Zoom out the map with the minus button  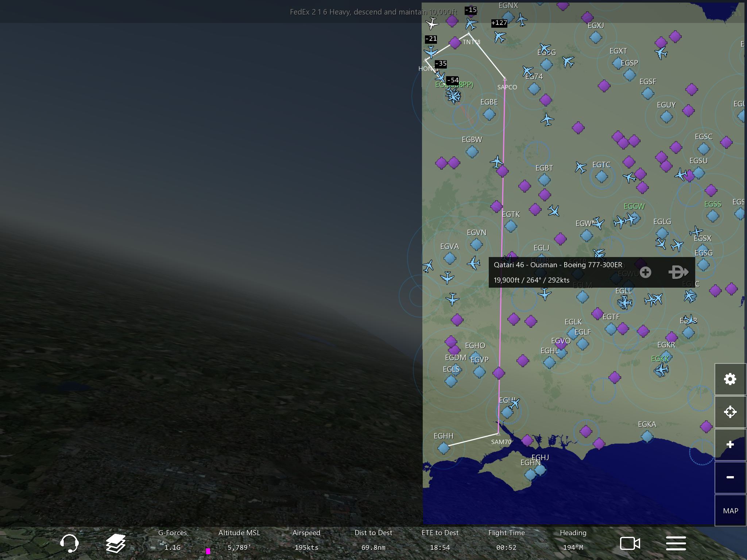[x=730, y=477]
